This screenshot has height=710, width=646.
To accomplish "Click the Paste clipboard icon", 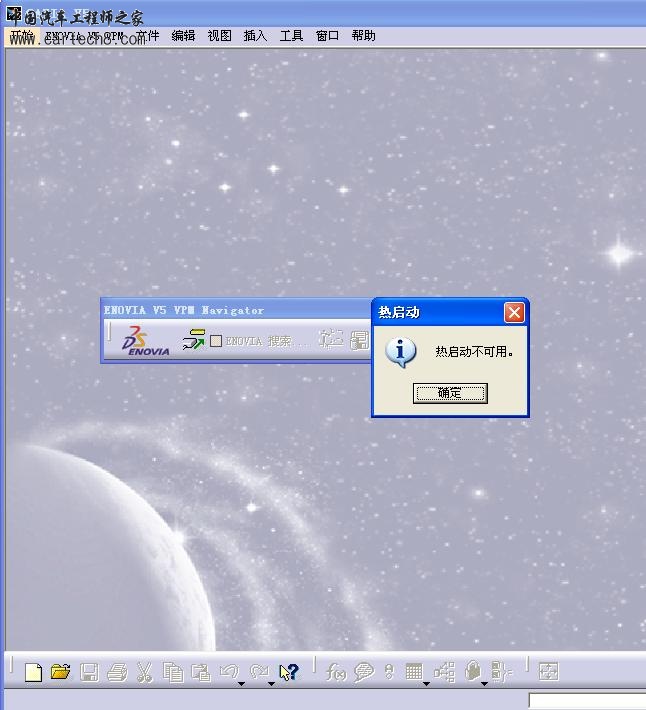I will pyautogui.click(x=201, y=672).
